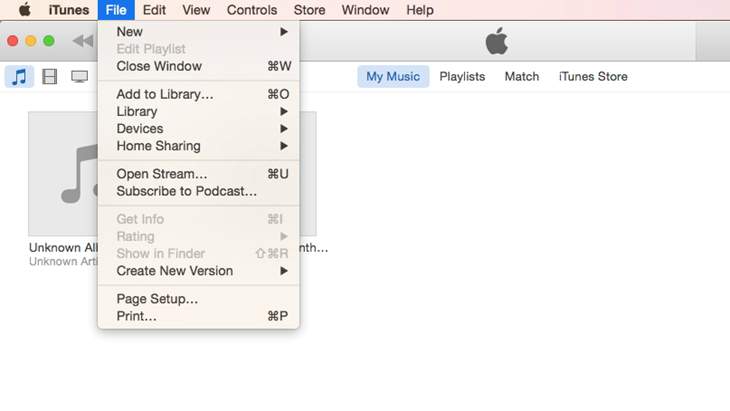The width and height of the screenshot is (730, 411).
Task: Switch to the Movies library icon
Action: click(x=49, y=77)
